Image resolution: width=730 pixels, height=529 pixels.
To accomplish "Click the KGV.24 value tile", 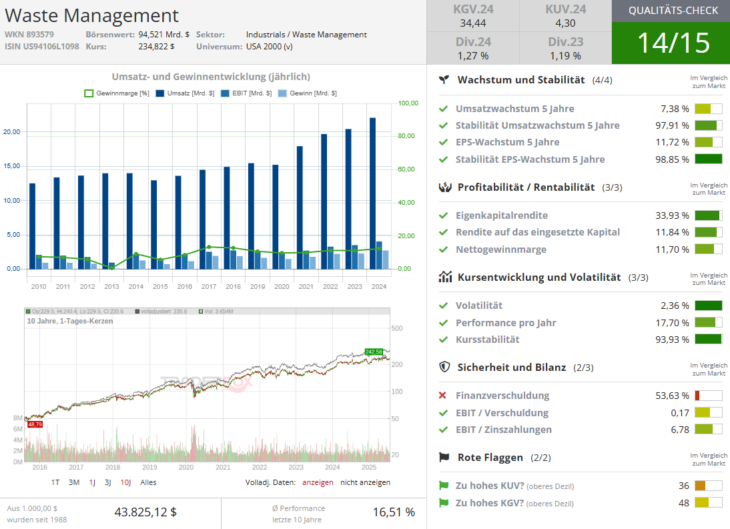I will click(473, 16).
